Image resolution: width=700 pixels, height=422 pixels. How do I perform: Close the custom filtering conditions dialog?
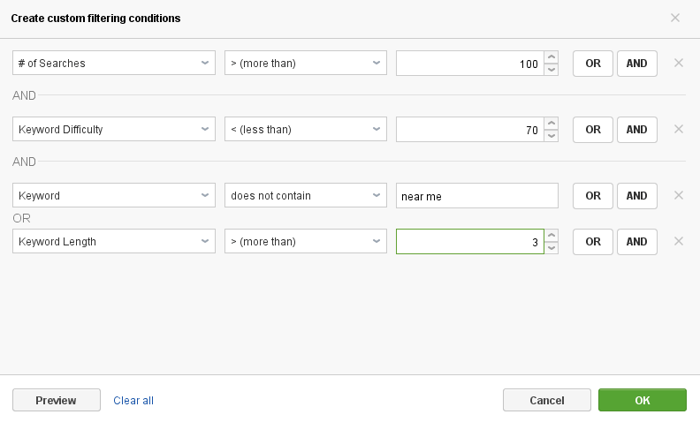click(675, 18)
